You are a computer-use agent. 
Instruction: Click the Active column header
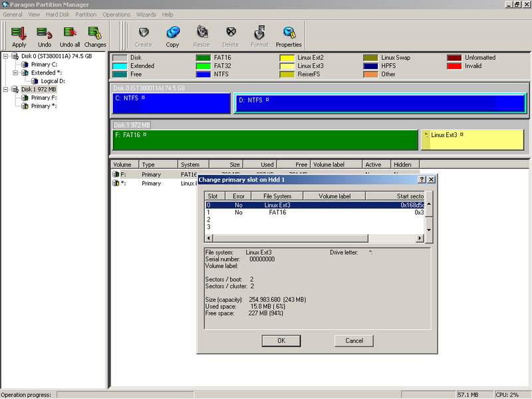coord(376,164)
